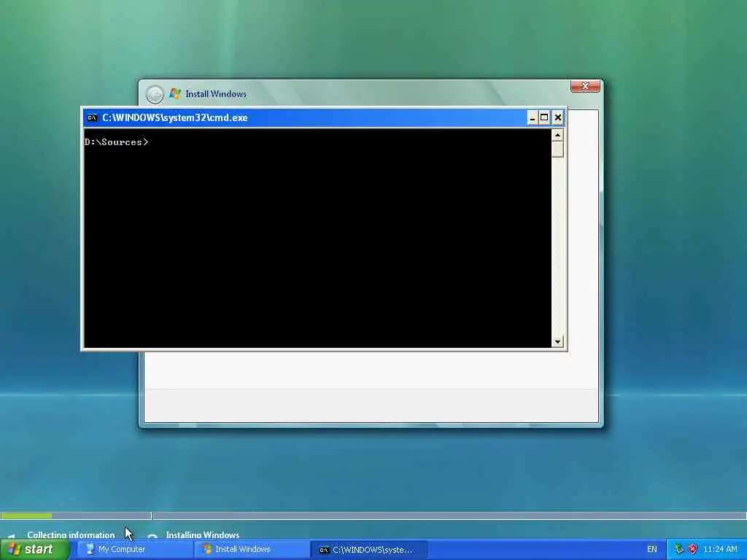Click the green installation progress bar

coord(26,516)
